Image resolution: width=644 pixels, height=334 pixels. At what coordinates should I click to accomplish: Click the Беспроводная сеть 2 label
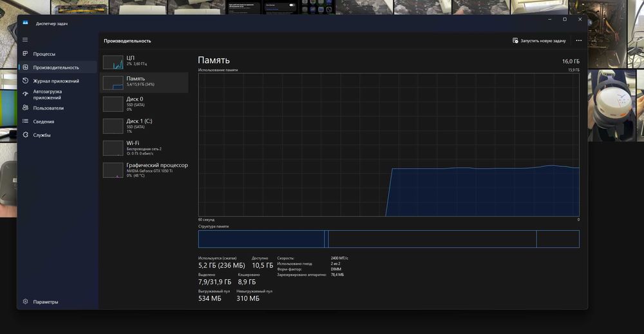[x=144, y=149]
